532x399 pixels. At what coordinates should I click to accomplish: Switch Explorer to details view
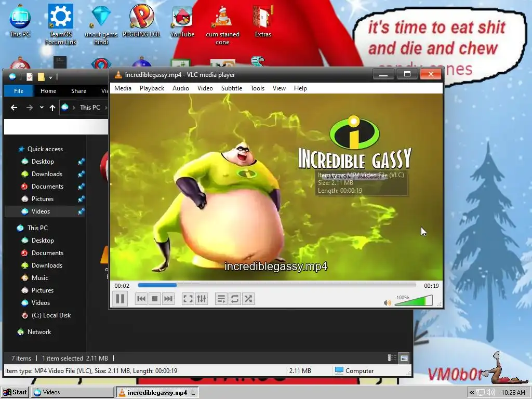click(392, 358)
